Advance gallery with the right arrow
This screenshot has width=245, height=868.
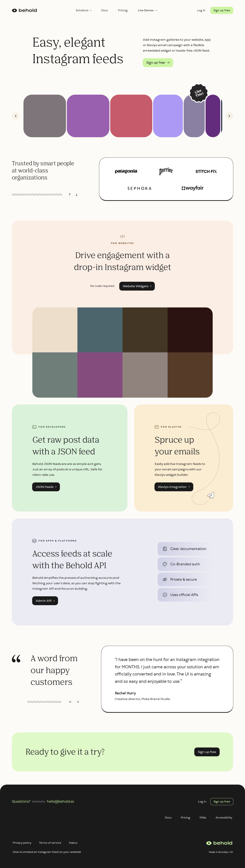(x=229, y=116)
